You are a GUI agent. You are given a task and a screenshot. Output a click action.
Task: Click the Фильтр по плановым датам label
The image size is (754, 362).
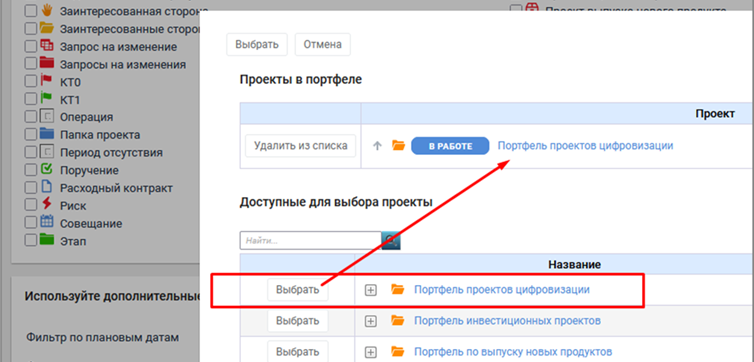pyautogui.click(x=102, y=337)
